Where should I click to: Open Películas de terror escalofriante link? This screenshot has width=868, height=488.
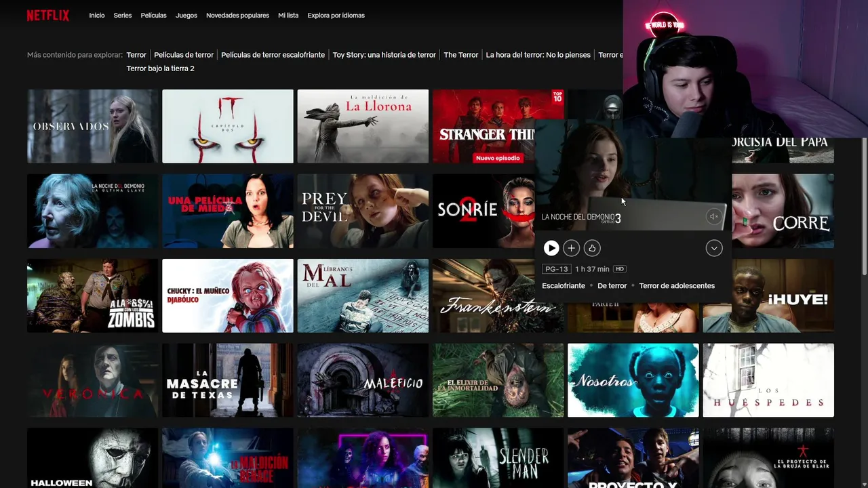[273, 55]
